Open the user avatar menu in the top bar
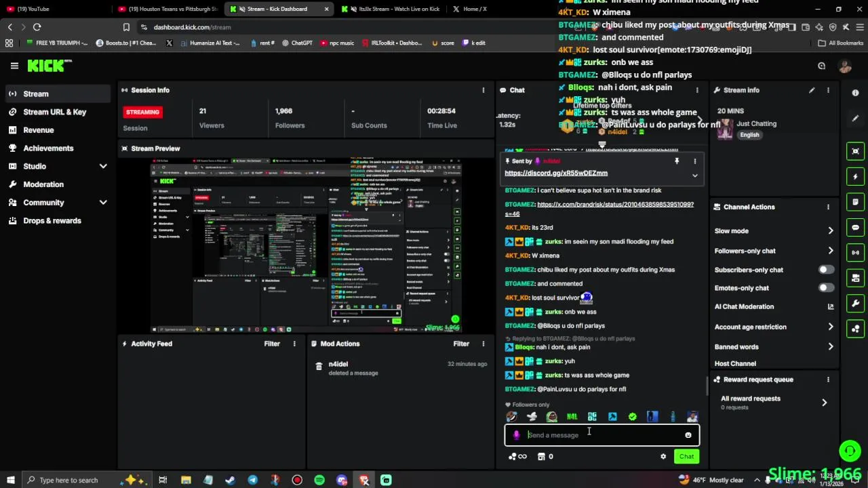Screen dimensions: 868x488 (844, 66)
